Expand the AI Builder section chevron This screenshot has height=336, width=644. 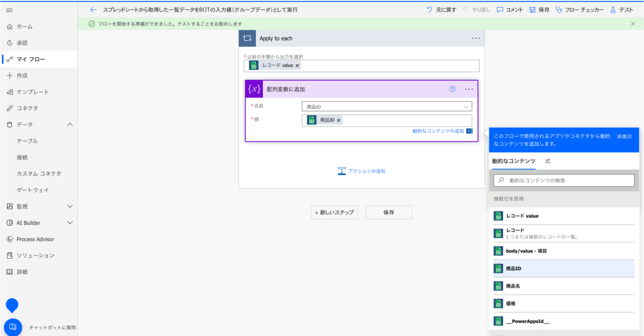click(x=70, y=223)
